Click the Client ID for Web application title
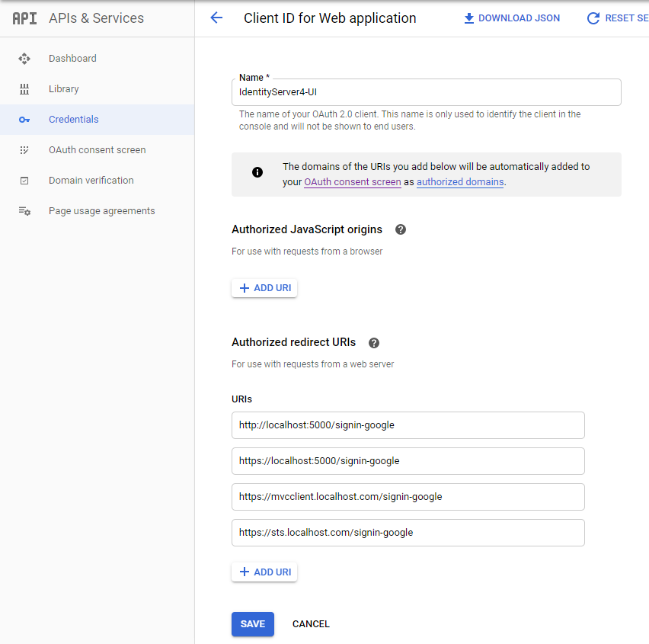 click(330, 18)
